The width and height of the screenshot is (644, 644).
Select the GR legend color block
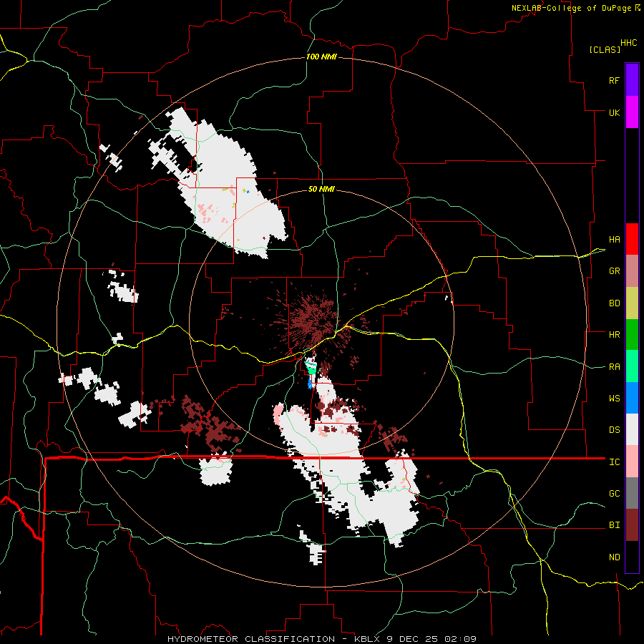pos(632,270)
